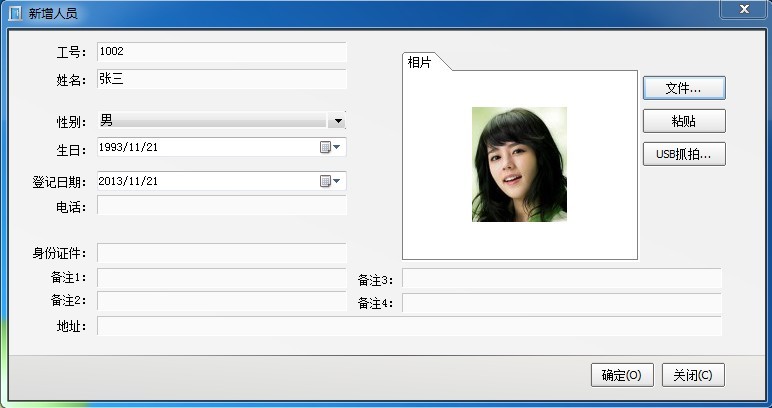772x408 pixels.
Task: Focus the 备注1 input field
Action: pyautogui.click(x=222, y=278)
